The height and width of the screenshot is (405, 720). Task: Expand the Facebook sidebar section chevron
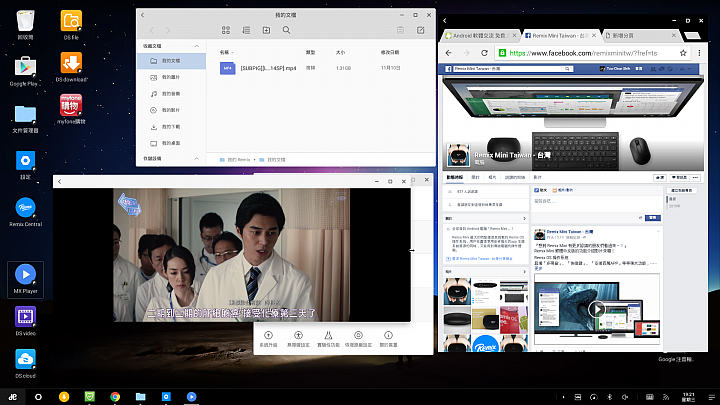coord(524,219)
